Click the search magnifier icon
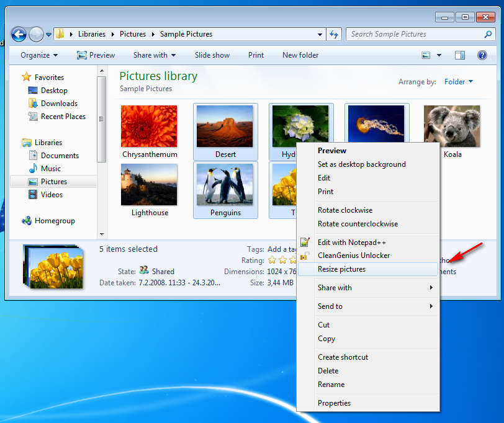The image size is (504, 423). 488,34
